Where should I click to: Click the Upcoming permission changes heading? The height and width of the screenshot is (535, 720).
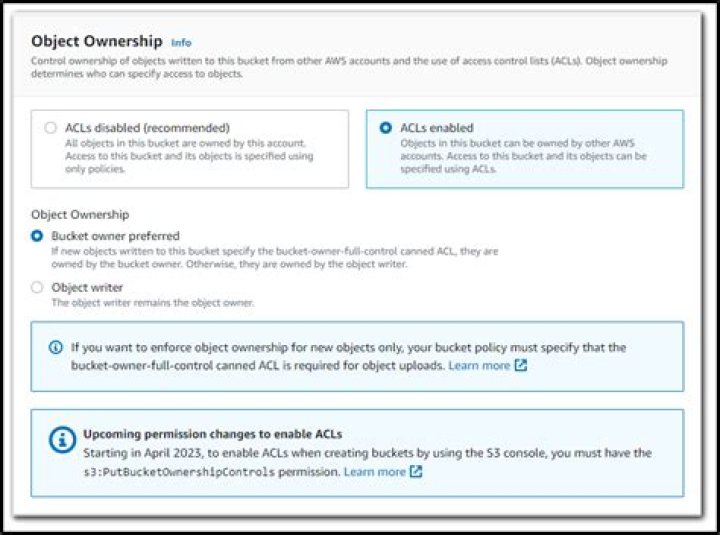point(213,434)
